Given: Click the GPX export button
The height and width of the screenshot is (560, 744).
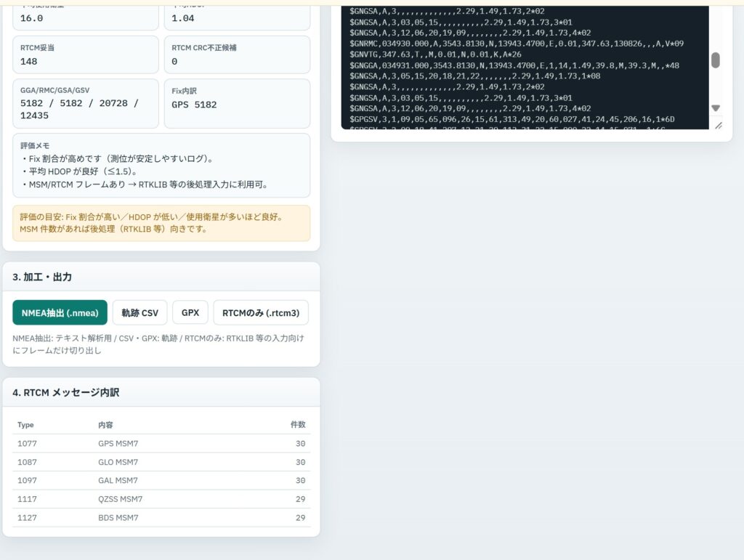Looking at the screenshot, I should point(190,312).
